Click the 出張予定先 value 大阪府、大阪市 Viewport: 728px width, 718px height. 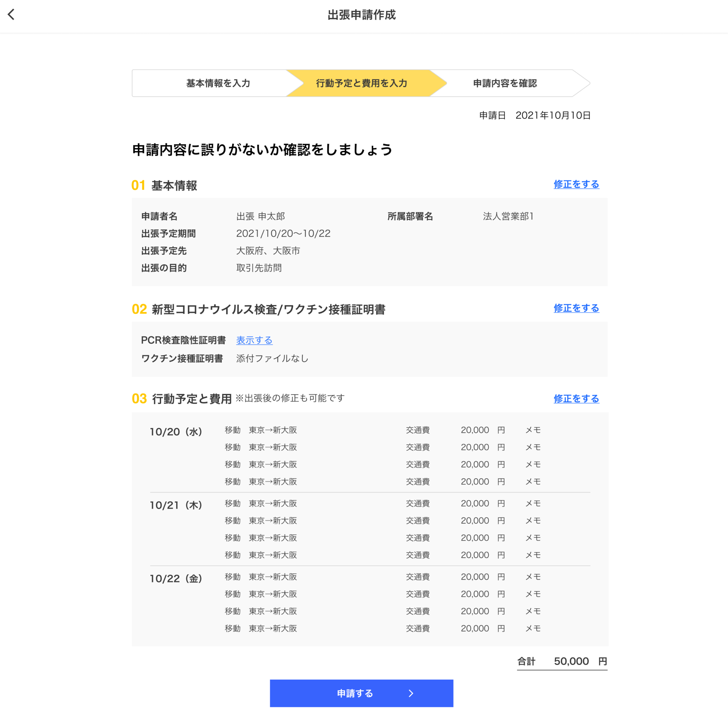268,251
